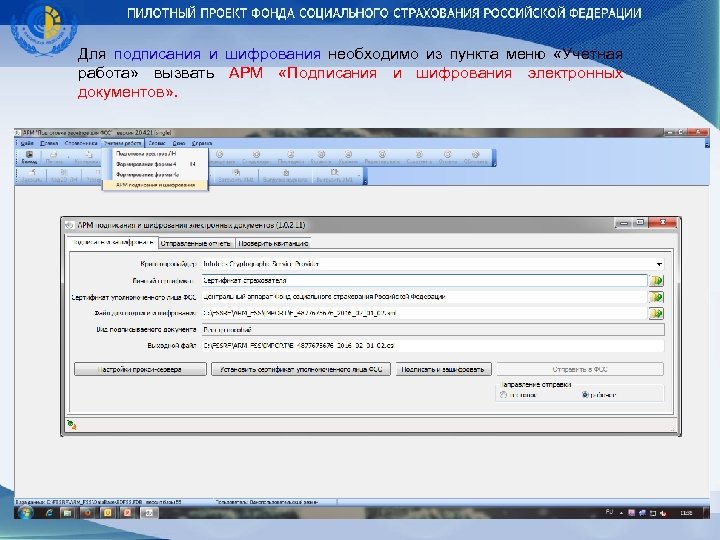Switch to the Подписание и шифрование tab
This screenshot has height=540, width=720.
(112, 242)
